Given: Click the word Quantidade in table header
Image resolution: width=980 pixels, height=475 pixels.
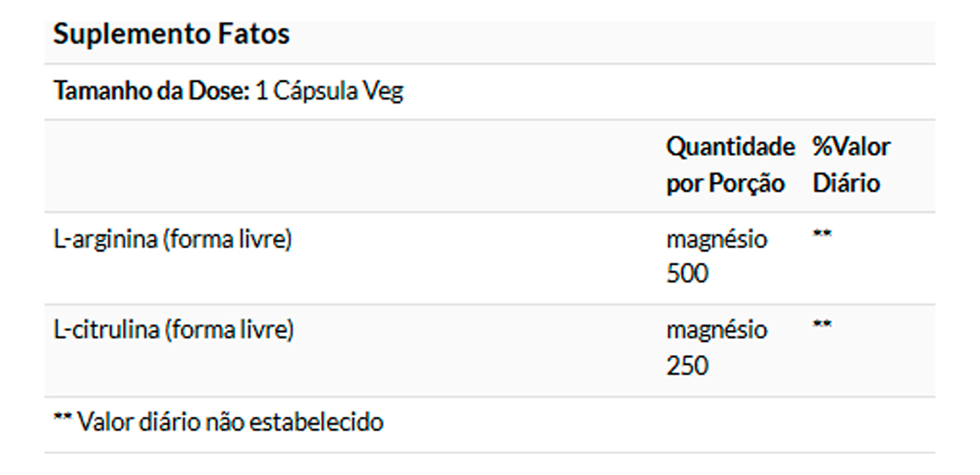Looking at the screenshot, I should point(729,147).
